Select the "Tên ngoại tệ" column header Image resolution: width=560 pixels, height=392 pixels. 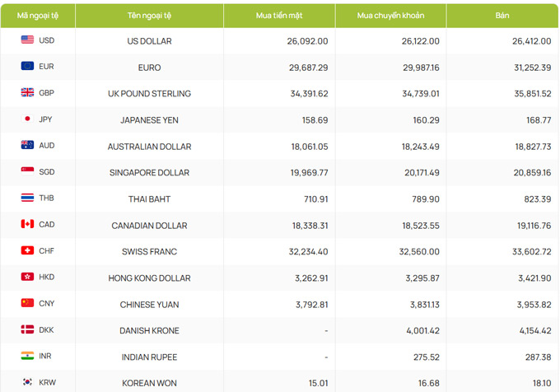click(149, 16)
